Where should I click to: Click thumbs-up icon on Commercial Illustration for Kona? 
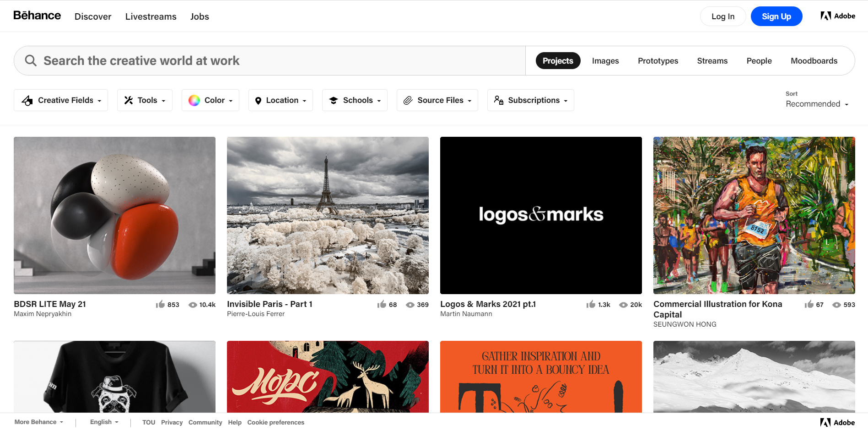pos(809,304)
